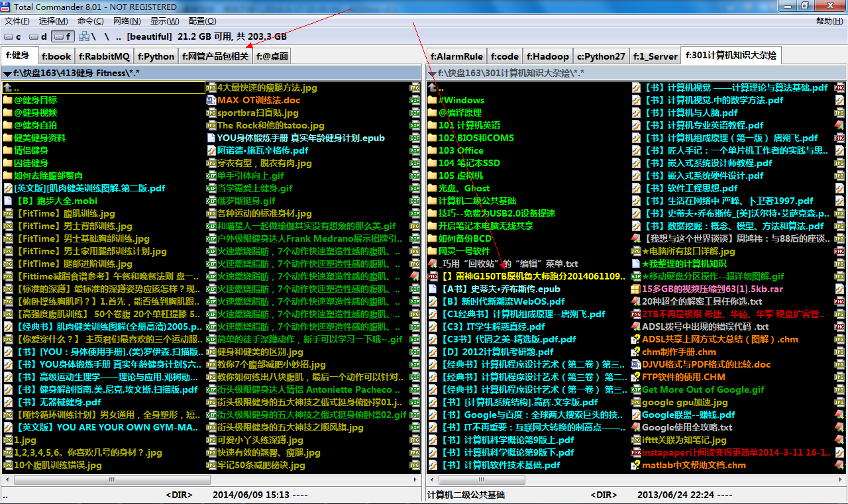Click folder icon of 105 虚拟机

pos(432,176)
